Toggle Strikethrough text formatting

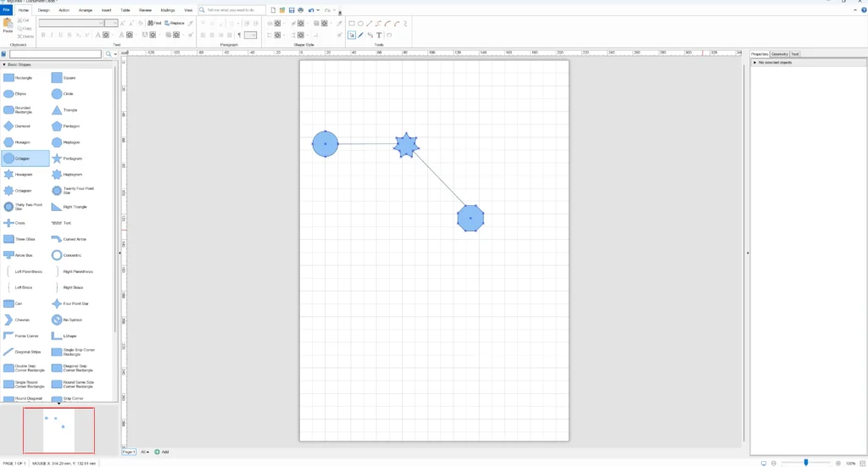70,35
